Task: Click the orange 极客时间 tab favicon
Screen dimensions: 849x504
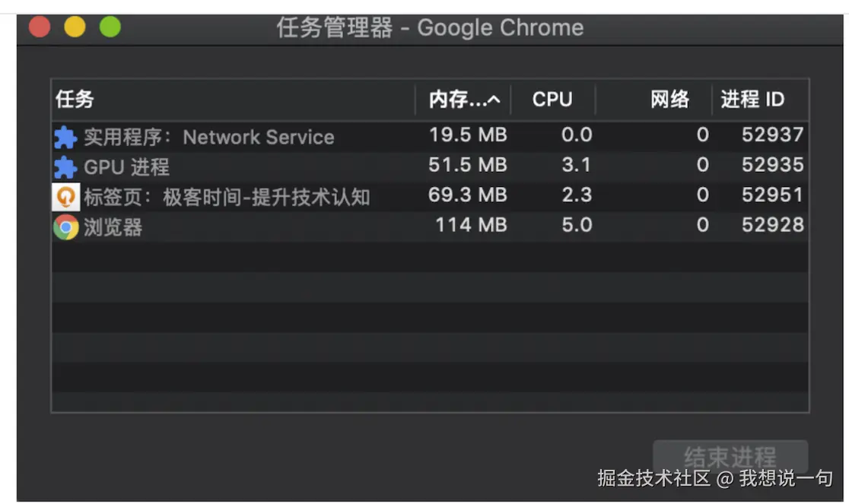Action: (65, 196)
